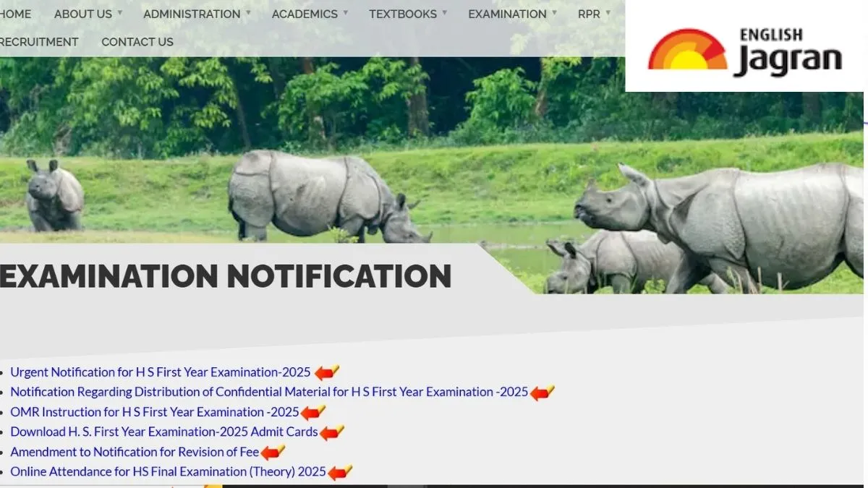Go to the Home page

tap(15, 14)
